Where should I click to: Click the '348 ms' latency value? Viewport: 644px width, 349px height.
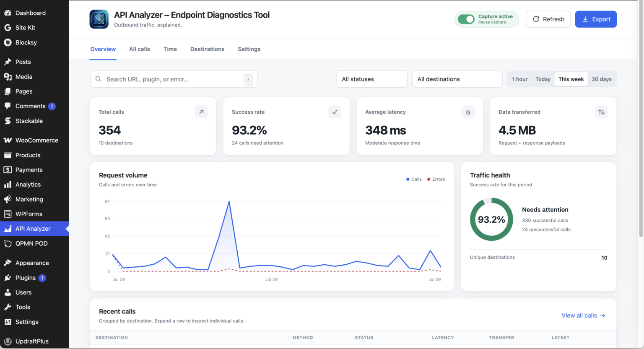(x=386, y=130)
